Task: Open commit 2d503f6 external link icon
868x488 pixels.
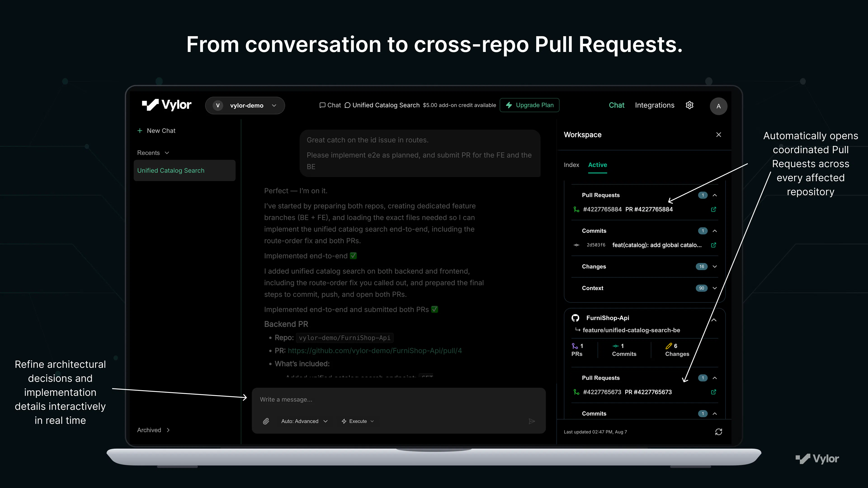Action: (x=713, y=245)
